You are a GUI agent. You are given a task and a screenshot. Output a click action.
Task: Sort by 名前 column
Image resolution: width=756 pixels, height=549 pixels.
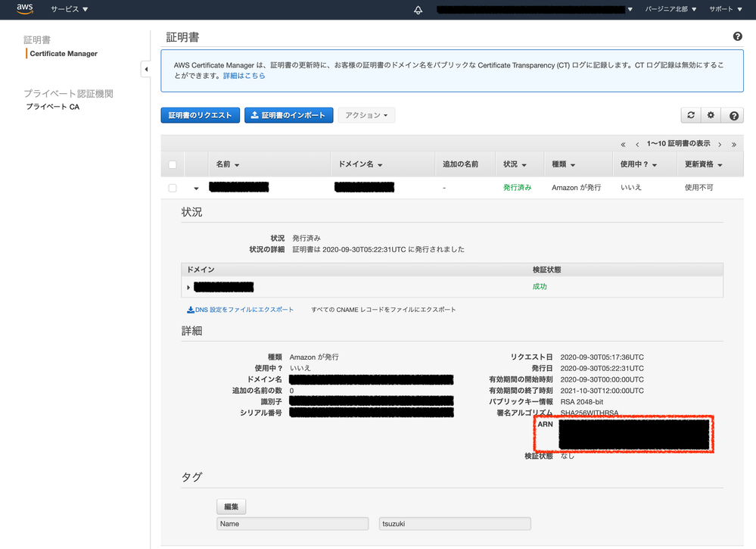click(x=228, y=164)
